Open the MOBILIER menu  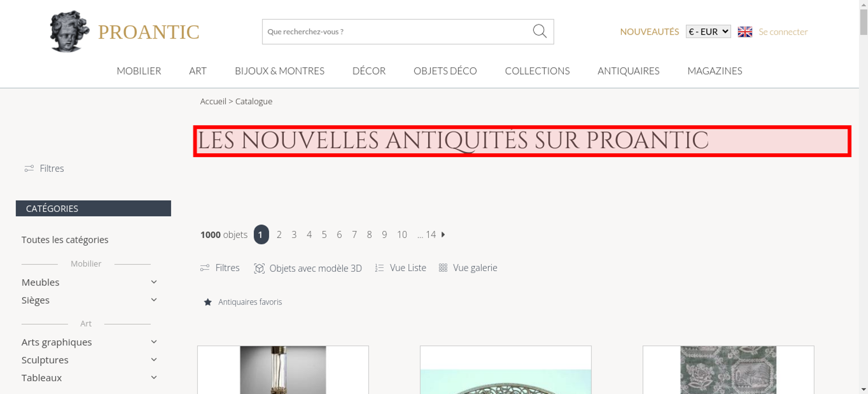pos(139,71)
